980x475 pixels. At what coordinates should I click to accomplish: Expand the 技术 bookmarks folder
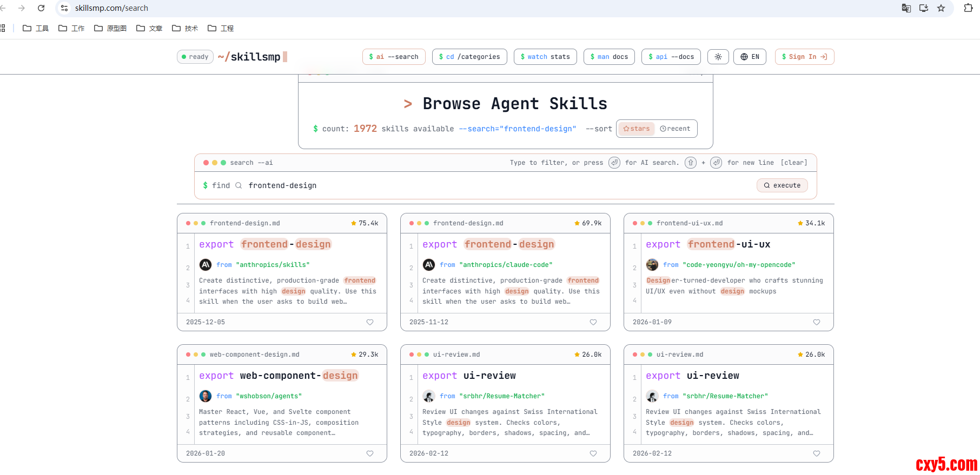tap(185, 28)
